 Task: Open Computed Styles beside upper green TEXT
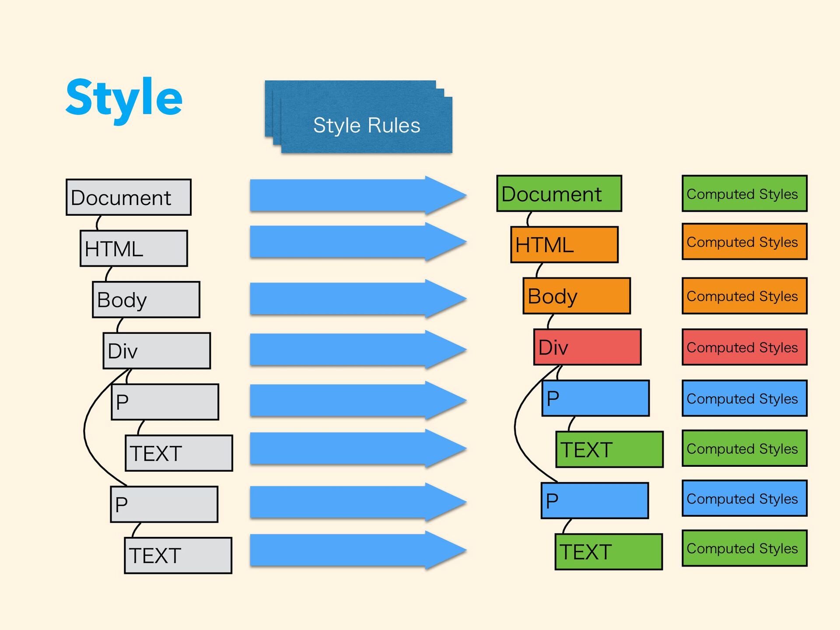745,448
